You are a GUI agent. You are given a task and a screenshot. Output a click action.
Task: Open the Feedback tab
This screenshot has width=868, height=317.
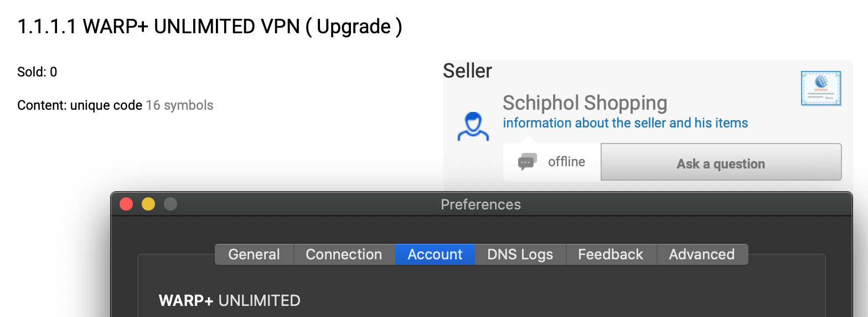click(610, 254)
